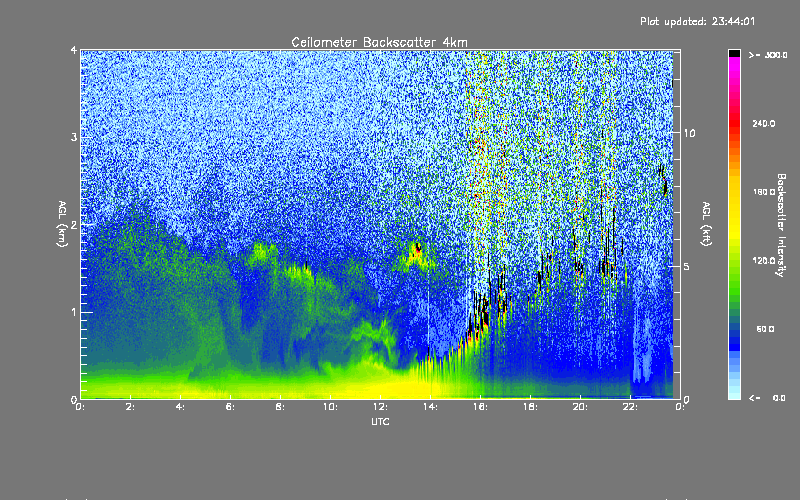The height and width of the screenshot is (500, 800).
Task: Click the 1 km tick label on left axis
Action: click(74, 312)
